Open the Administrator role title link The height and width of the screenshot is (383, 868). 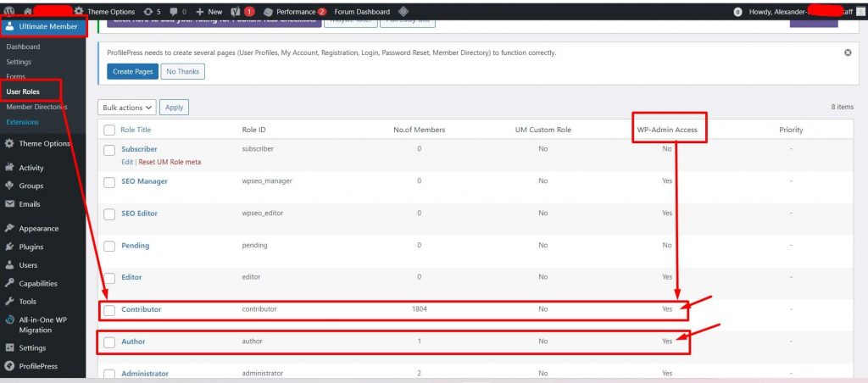pyautogui.click(x=145, y=374)
